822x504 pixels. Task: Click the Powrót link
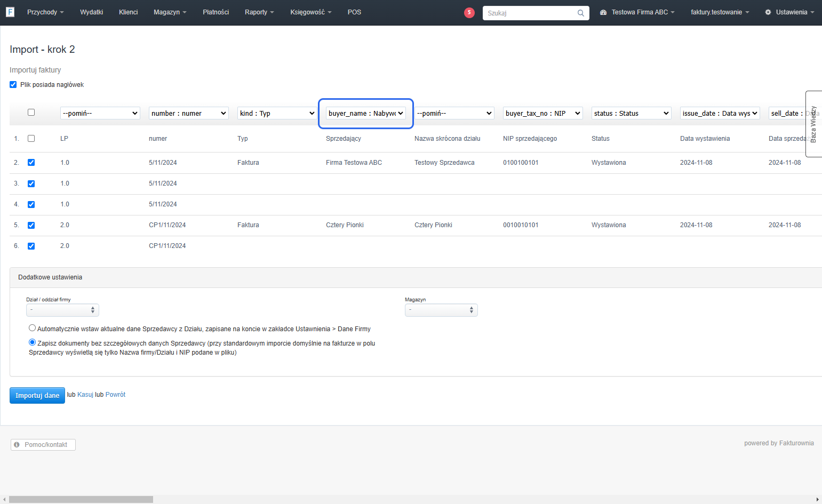[115, 395]
